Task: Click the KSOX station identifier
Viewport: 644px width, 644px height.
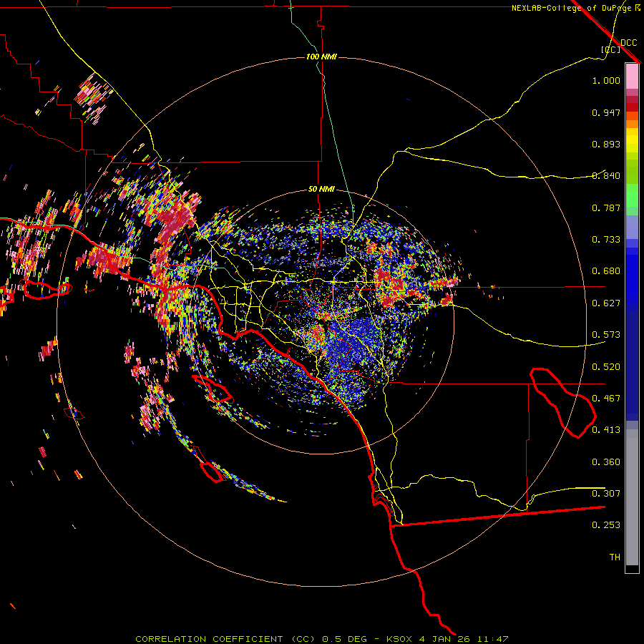Action: coord(399,639)
